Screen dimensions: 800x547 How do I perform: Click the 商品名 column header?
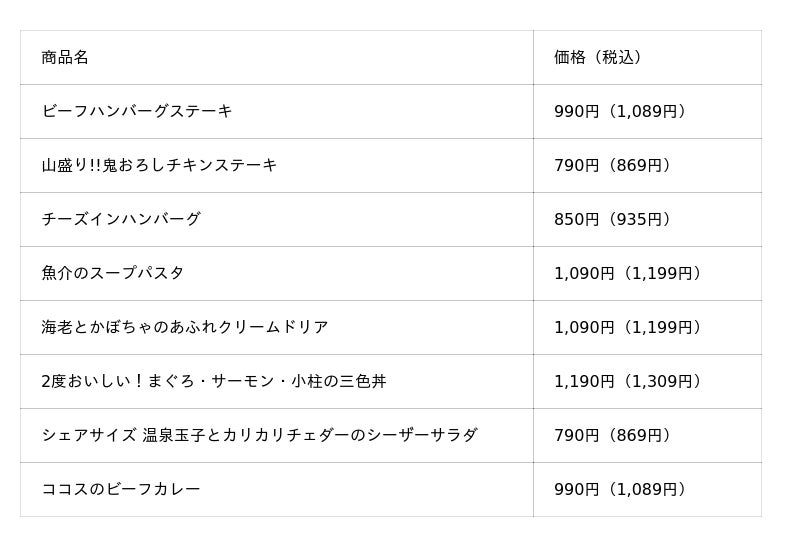point(65,57)
